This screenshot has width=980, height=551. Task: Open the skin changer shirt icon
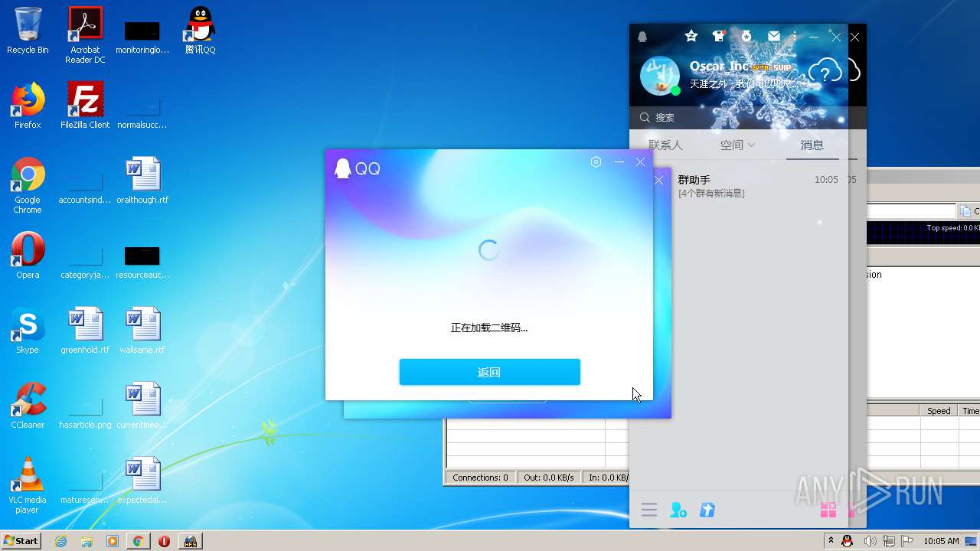pos(718,36)
